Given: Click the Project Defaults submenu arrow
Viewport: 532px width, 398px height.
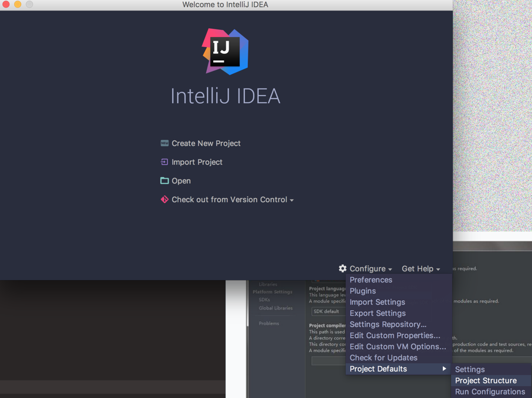Looking at the screenshot, I should [444, 369].
